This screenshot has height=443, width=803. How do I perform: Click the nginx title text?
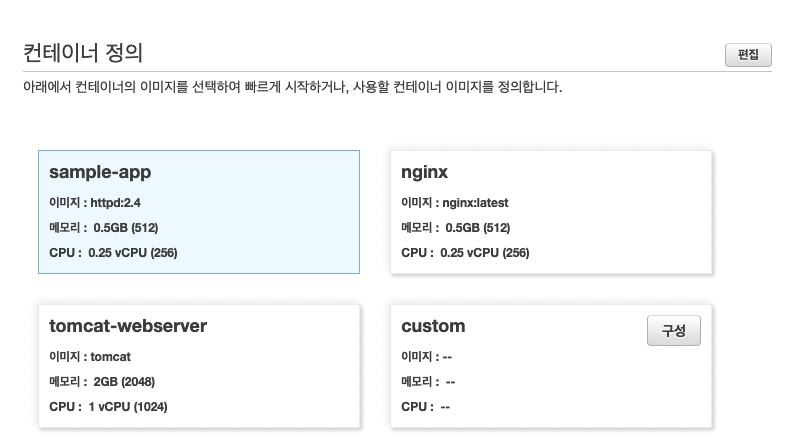[x=425, y=173]
